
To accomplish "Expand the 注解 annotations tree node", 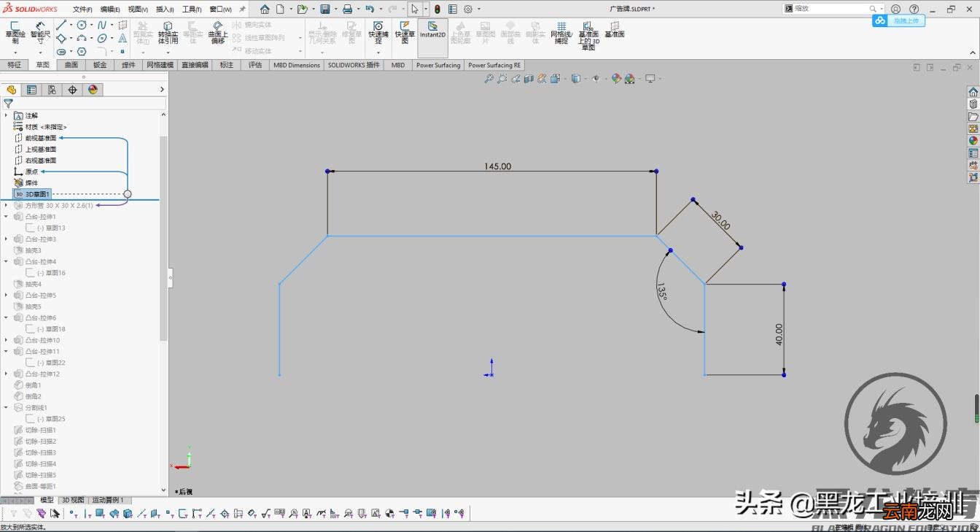I will coord(7,115).
